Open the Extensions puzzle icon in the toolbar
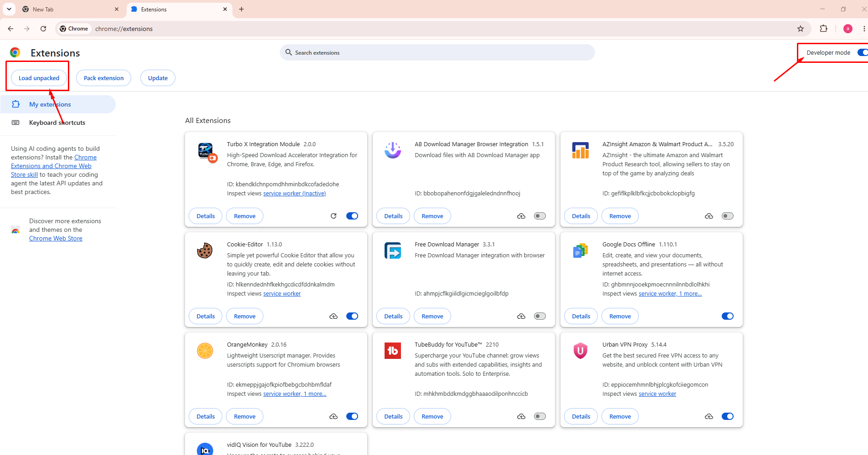This screenshot has height=455, width=868. tap(823, 29)
